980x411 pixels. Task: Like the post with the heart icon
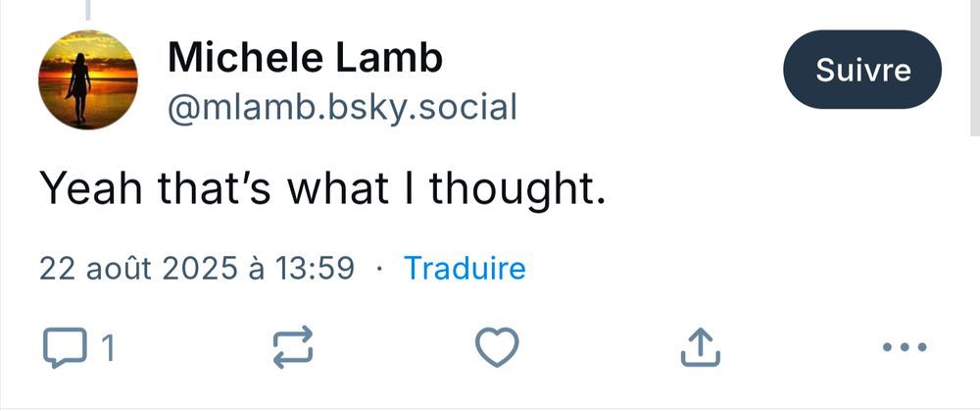497,346
